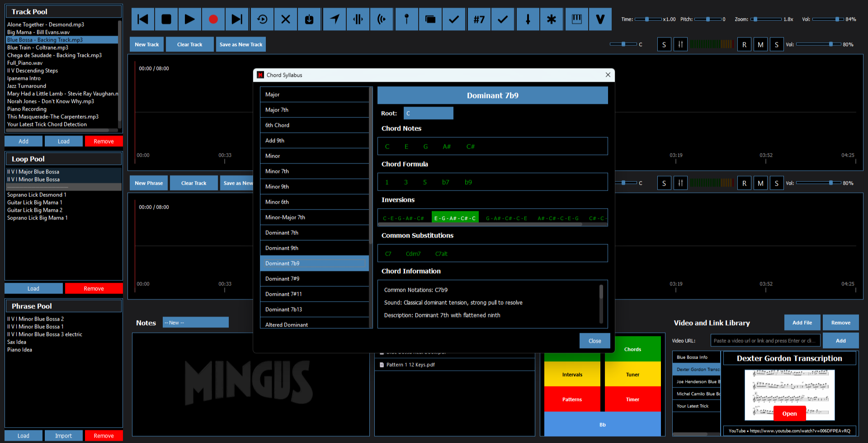Open the Root note dropdown showing C

click(x=428, y=113)
